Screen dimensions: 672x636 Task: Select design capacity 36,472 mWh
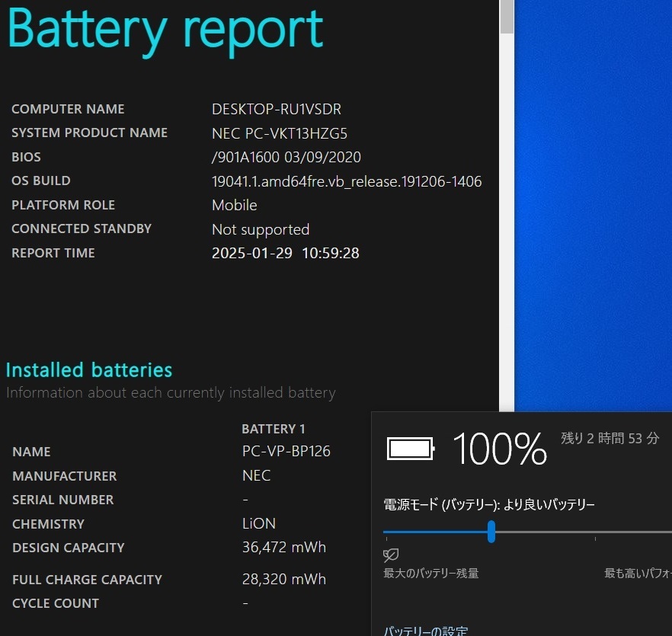(x=284, y=548)
